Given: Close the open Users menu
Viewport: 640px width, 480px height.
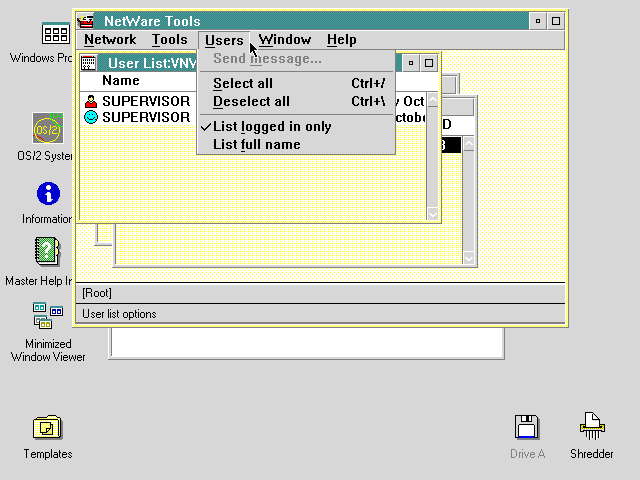Looking at the screenshot, I should (x=224, y=40).
